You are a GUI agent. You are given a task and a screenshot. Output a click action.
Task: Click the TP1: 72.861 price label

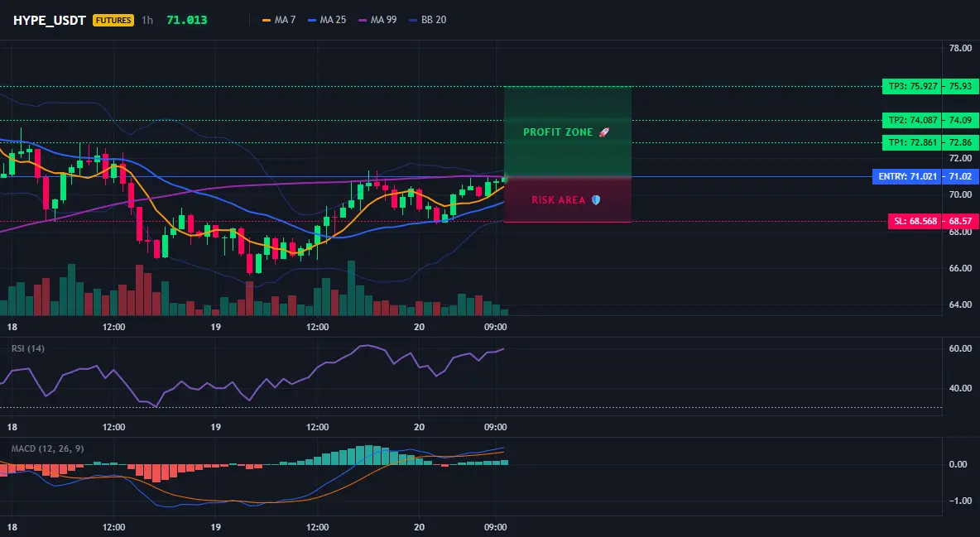(x=913, y=142)
